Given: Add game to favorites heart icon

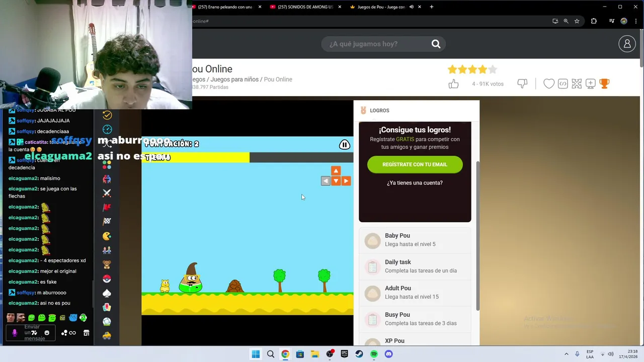Looking at the screenshot, I should point(549,84).
